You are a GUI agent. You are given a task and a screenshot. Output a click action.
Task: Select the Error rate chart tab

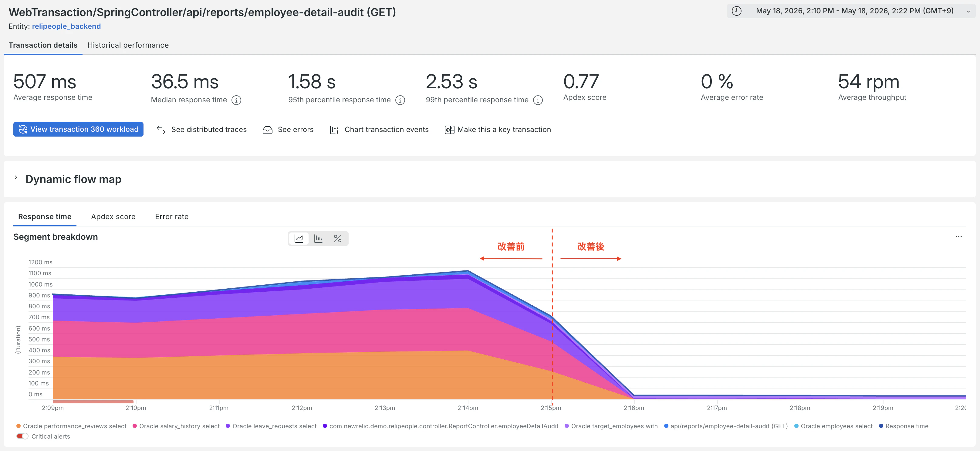(172, 217)
